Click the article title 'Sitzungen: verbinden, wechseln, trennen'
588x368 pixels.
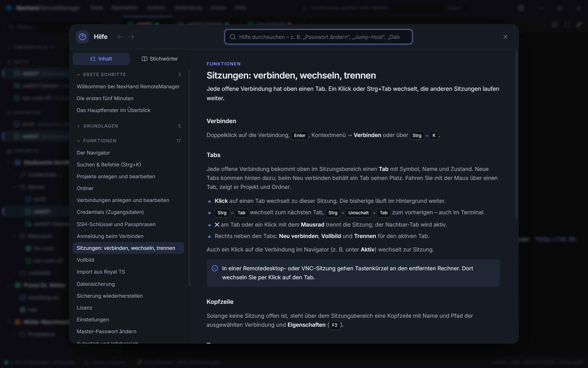coord(291,75)
